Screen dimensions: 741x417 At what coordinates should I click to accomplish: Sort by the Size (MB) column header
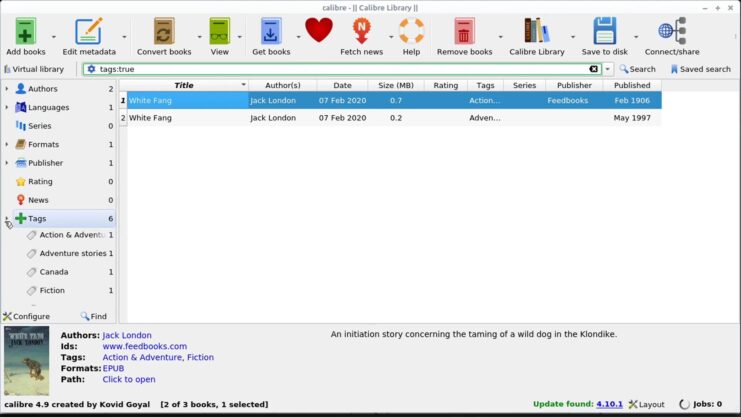point(396,85)
